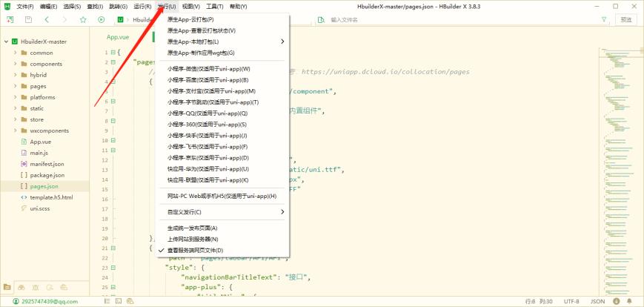Open 原生App-本地打包(L) submenu arrow
The width and height of the screenshot is (644, 307).
282,42
